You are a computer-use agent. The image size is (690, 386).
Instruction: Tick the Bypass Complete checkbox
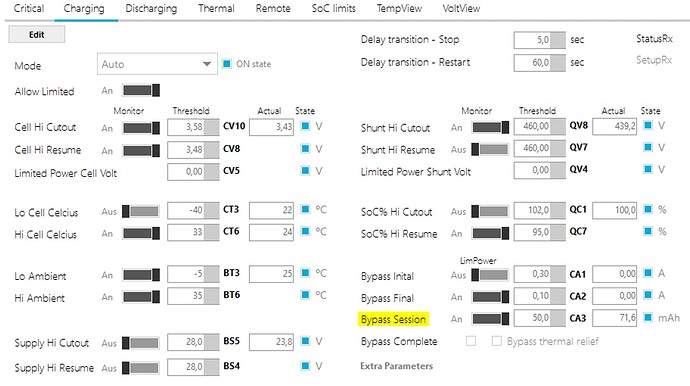click(471, 341)
